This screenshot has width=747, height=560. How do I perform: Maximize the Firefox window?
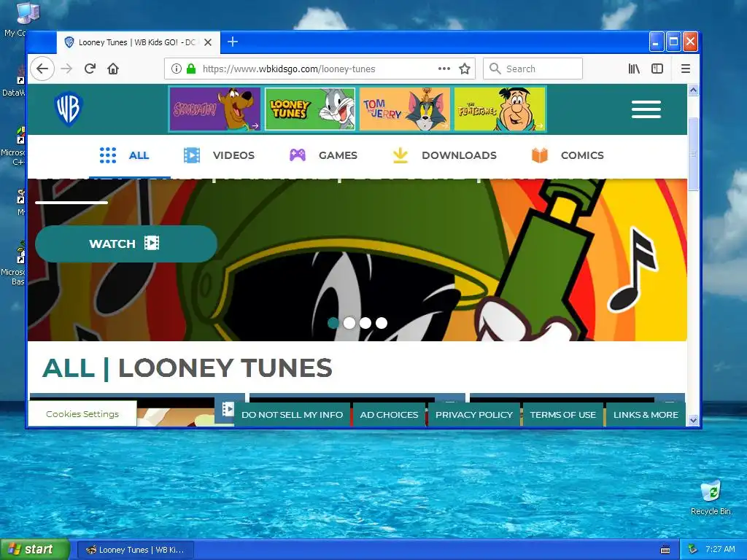coord(673,42)
